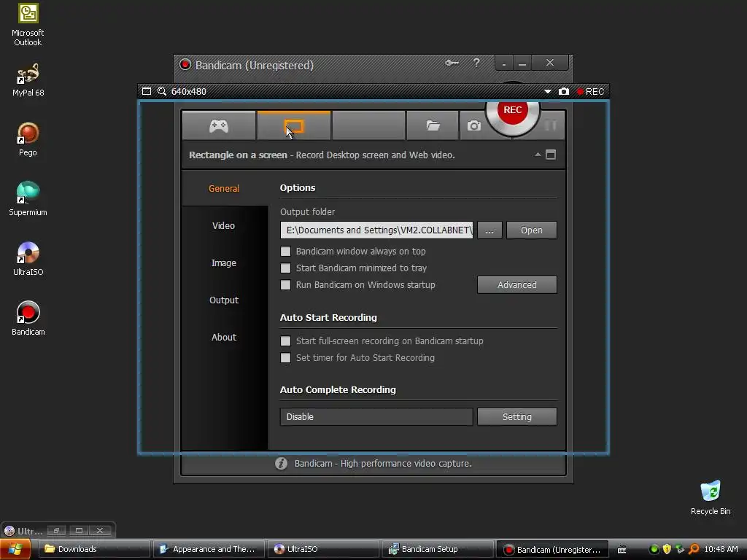This screenshot has height=560, width=747.
Task: Enable Set timer for Auto Start Recording
Action: click(x=285, y=357)
